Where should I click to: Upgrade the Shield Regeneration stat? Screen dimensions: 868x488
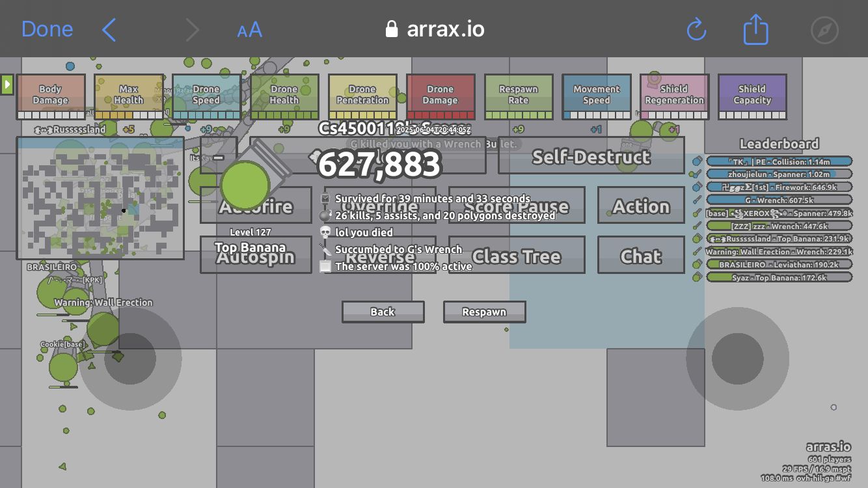675,97
